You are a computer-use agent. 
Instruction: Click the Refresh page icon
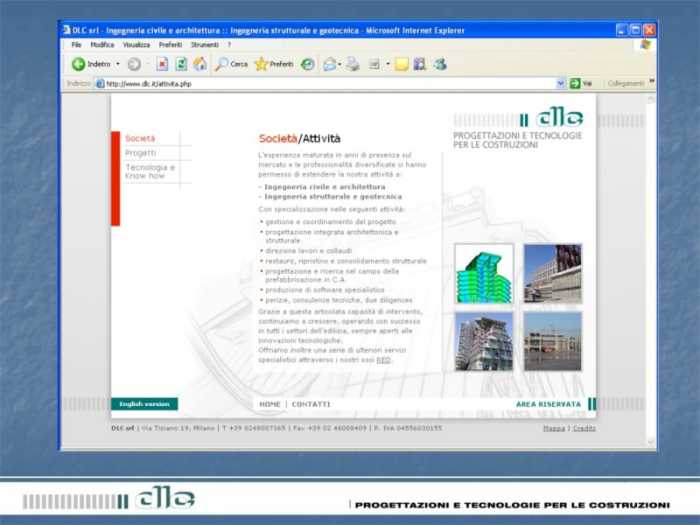[181, 64]
